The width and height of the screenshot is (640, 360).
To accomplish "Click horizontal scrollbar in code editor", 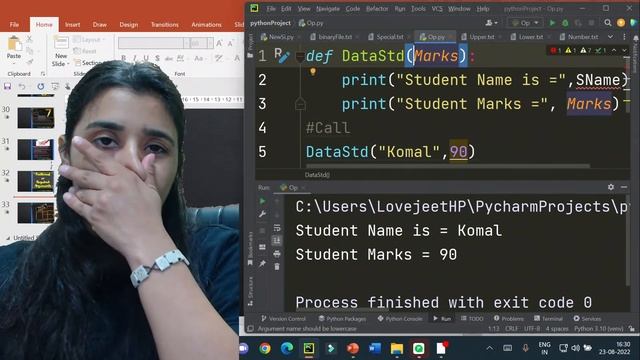I will pos(448,166).
